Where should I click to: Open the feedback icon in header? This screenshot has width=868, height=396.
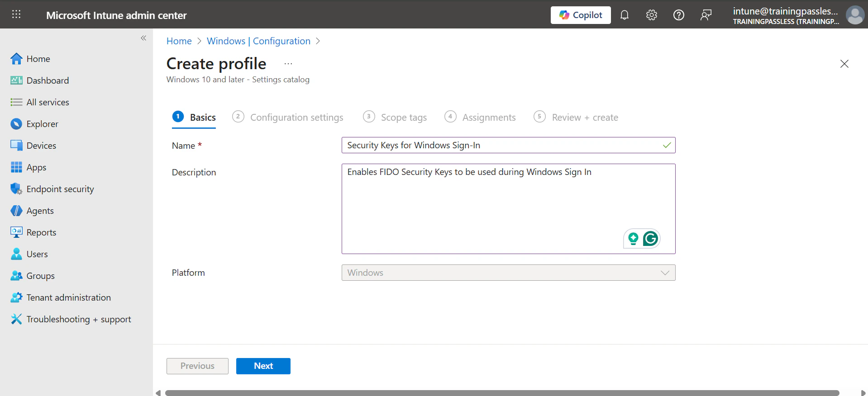tap(706, 15)
